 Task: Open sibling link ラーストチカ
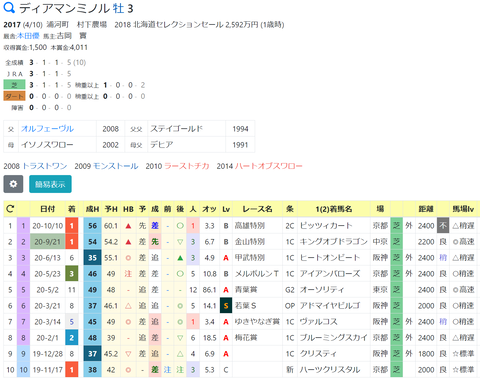click(187, 166)
